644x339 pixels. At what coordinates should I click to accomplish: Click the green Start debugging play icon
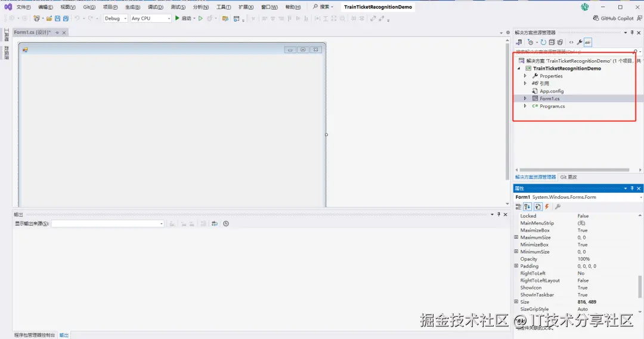tap(177, 18)
